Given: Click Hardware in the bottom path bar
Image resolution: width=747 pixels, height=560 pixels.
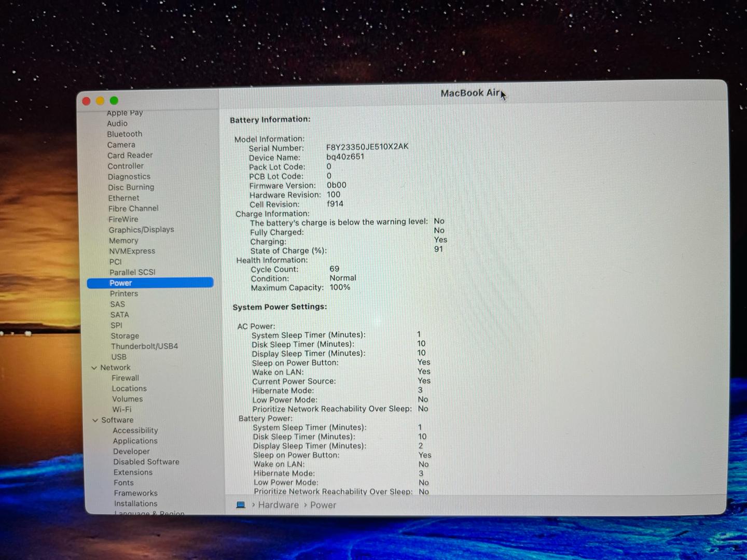Looking at the screenshot, I should click(279, 505).
